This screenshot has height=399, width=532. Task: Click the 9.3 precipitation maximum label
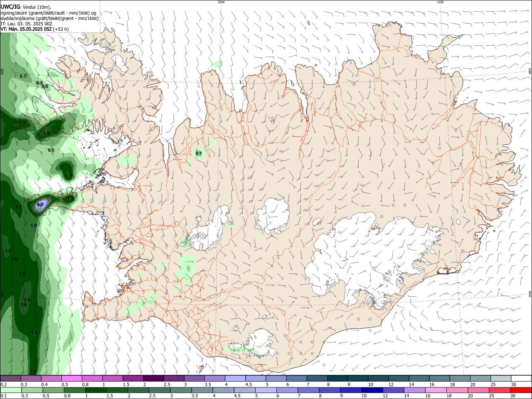click(40, 204)
